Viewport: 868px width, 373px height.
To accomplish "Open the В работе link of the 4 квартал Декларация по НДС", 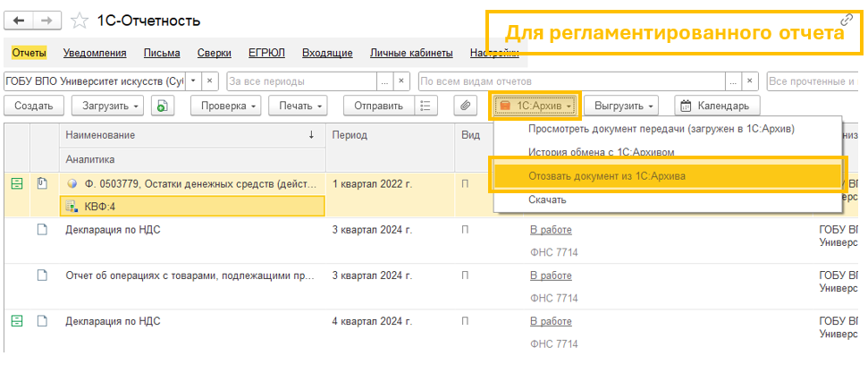I will [x=551, y=321].
